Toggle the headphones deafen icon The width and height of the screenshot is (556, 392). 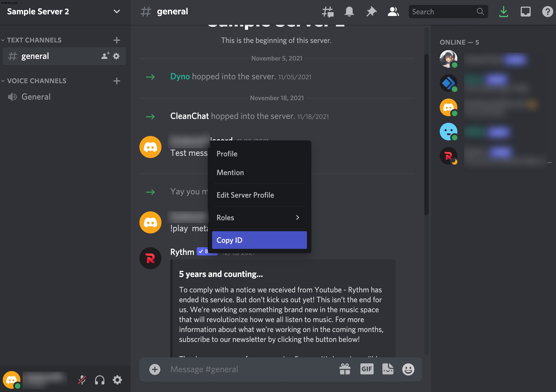click(100, 380)
